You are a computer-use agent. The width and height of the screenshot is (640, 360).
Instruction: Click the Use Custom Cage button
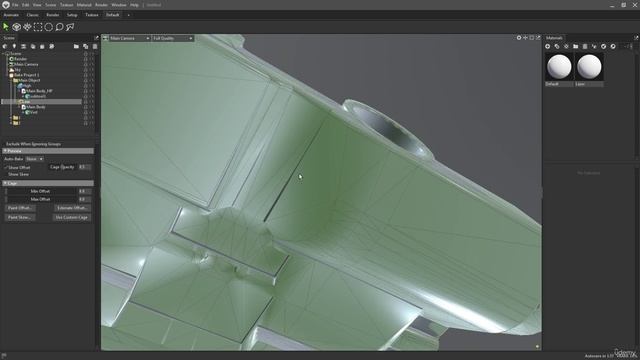(71, 218)
